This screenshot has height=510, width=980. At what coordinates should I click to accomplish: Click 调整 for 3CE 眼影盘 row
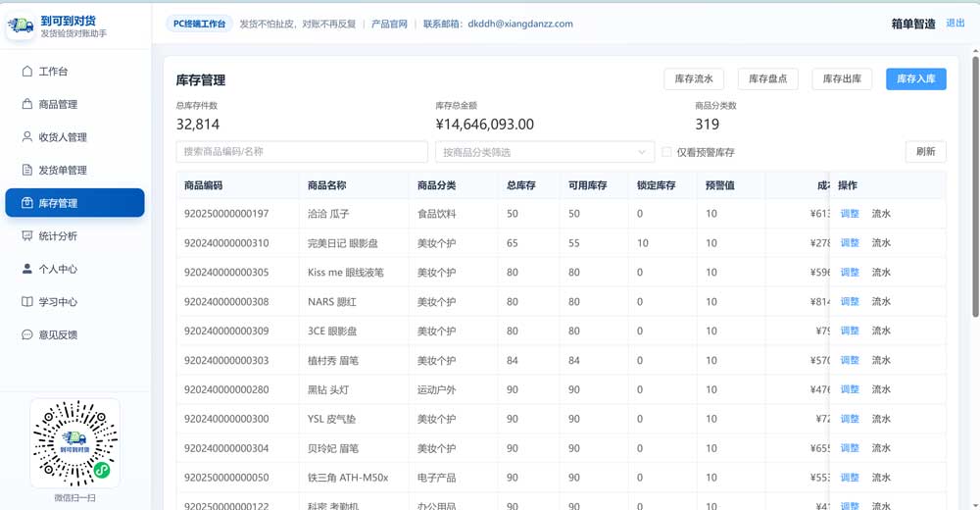point(850,331)
